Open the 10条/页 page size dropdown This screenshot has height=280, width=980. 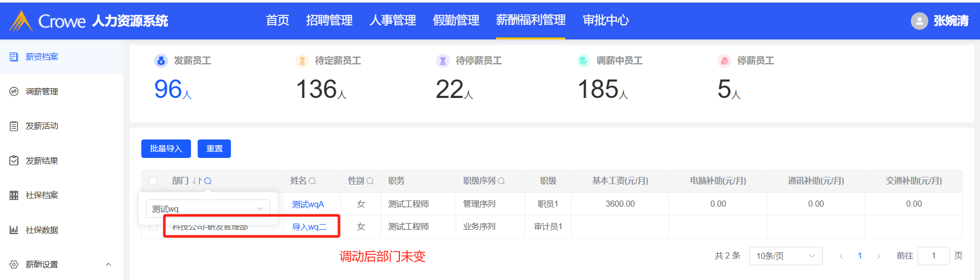click(x=785, y=256)
